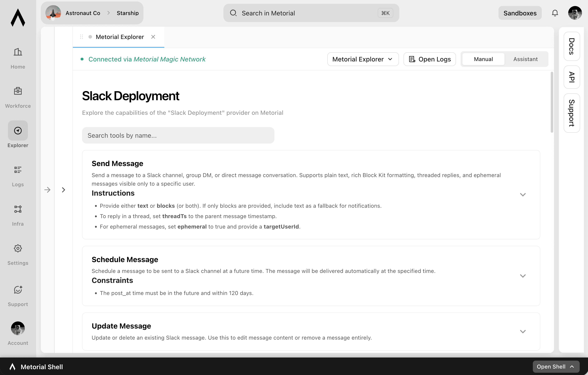Select Astronaut Co breadcrumb
Viewport: 588px width, 375px height.
click(83, 13)
